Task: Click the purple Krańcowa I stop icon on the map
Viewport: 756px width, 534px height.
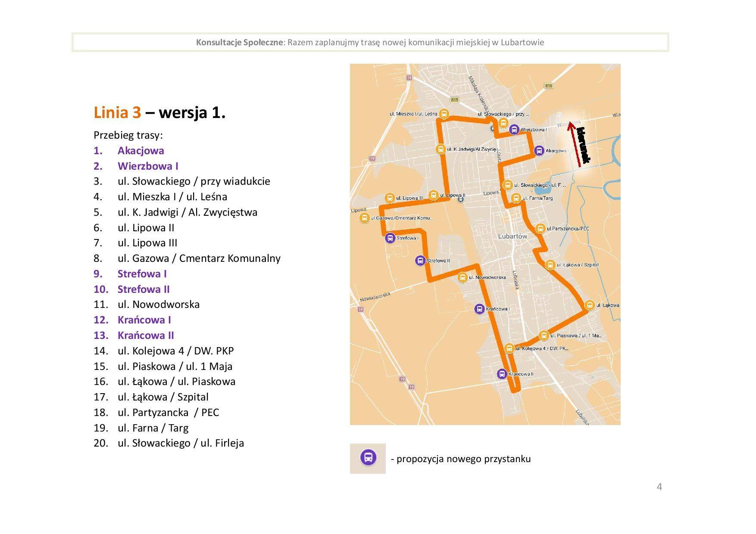Action: click(x=479, y=309)
